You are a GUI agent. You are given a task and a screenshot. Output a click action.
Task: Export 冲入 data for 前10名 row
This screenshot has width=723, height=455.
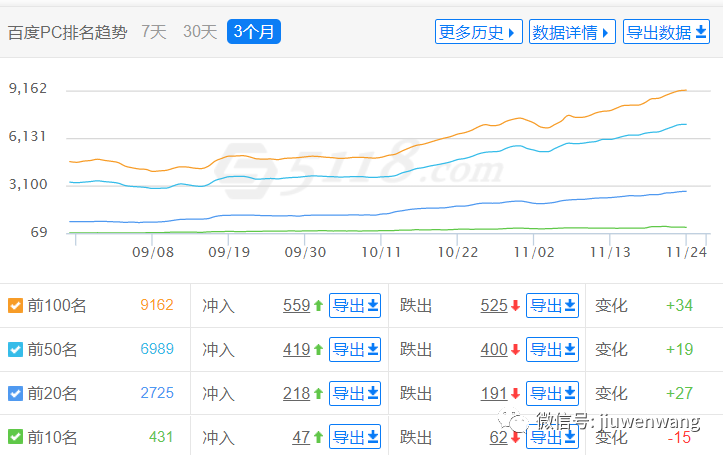click(x=355, y=437)
